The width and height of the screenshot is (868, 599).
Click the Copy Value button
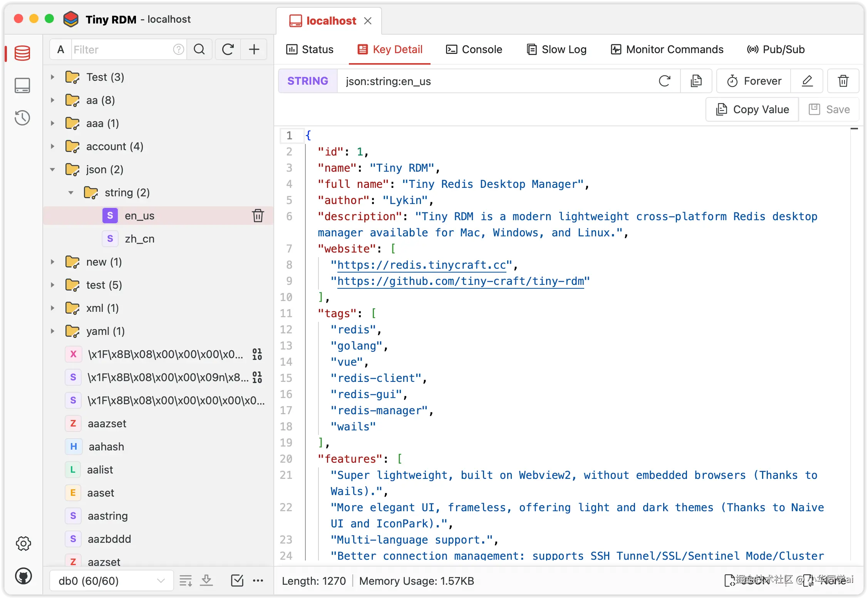click(x=752, y=109)
